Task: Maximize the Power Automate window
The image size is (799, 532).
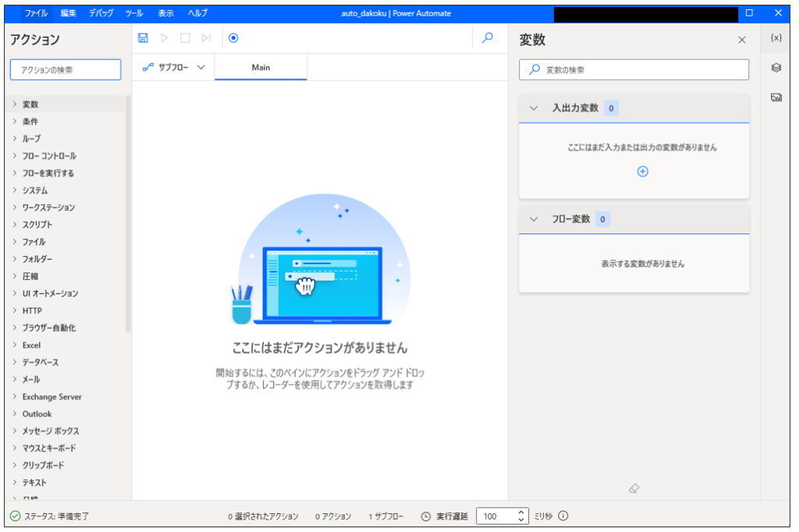Action: (x=749, y=13)
